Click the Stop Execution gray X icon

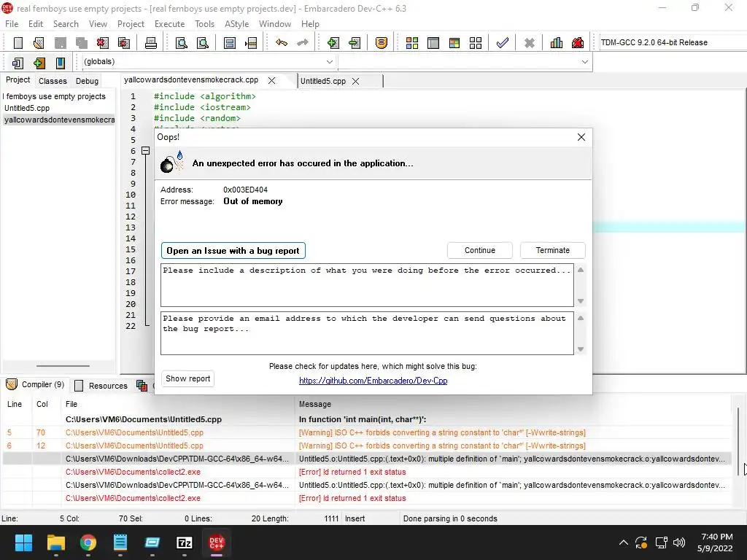tap(530, 43)
